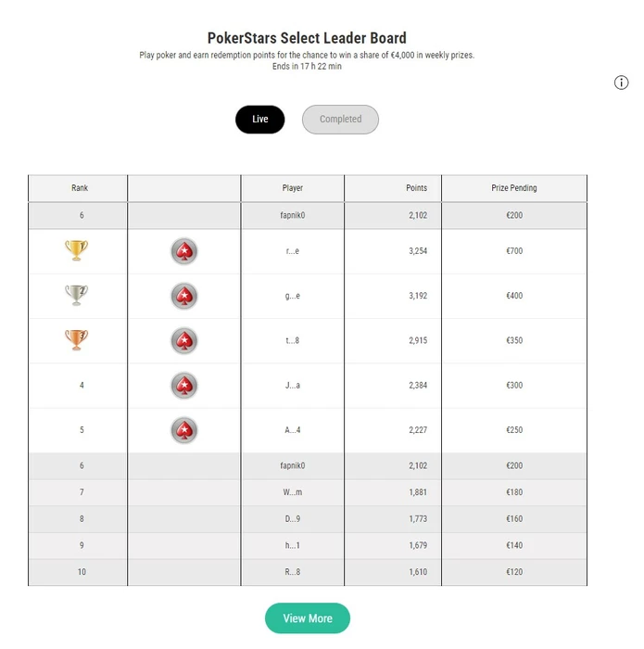Switch to the Completed leaderboard tab
The width and height of the screenshot is (644, 649).
click(340, 120)
